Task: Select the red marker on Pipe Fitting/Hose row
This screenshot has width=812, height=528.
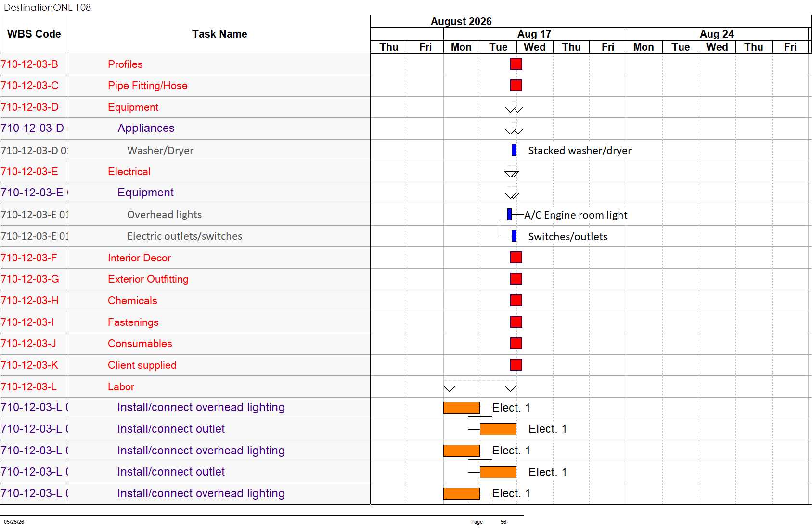Action: click(x=516, y=86)
